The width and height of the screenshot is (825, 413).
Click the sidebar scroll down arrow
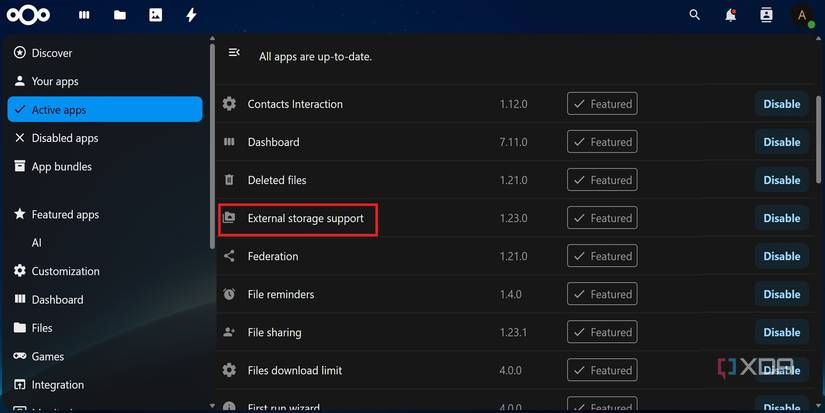212,406
